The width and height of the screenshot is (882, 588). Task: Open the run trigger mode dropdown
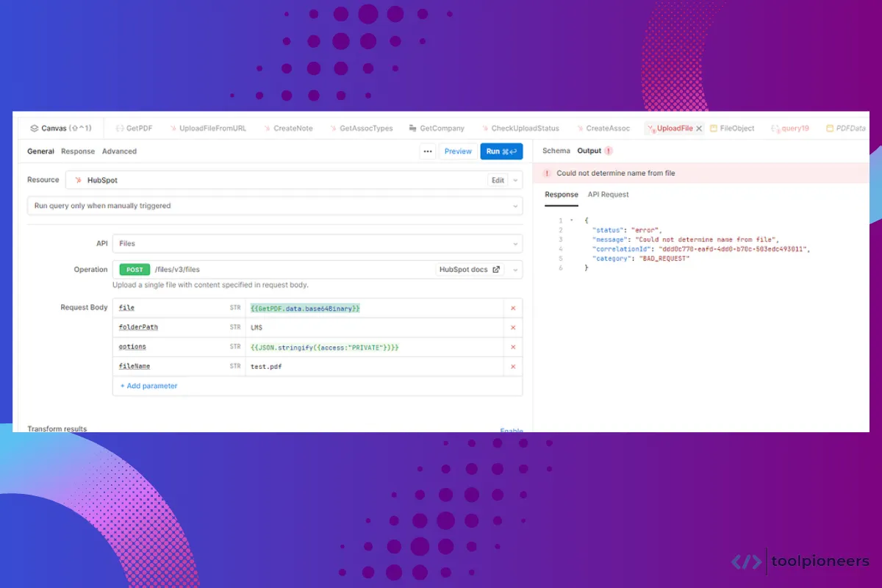tap(275, 206)
